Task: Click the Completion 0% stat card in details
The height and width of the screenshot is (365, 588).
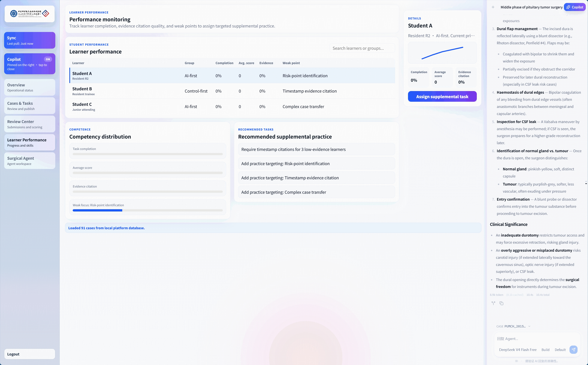Action: tap(418, 77)
